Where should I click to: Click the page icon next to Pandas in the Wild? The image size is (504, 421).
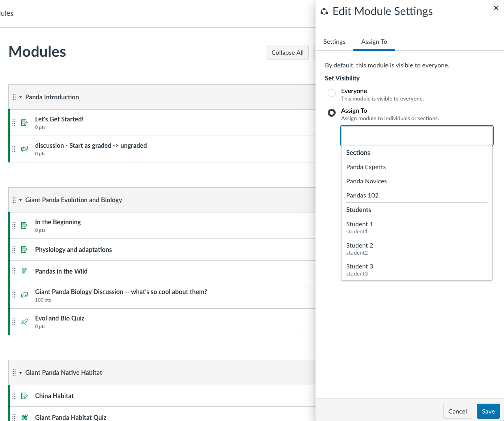coord(24,271)
